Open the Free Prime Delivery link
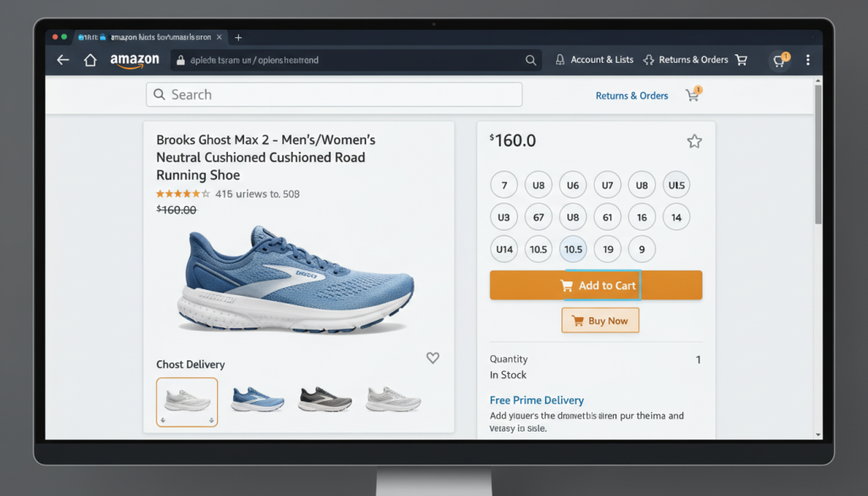The width and height of the screenshot is (868, 496). click(x=537, y=399)
